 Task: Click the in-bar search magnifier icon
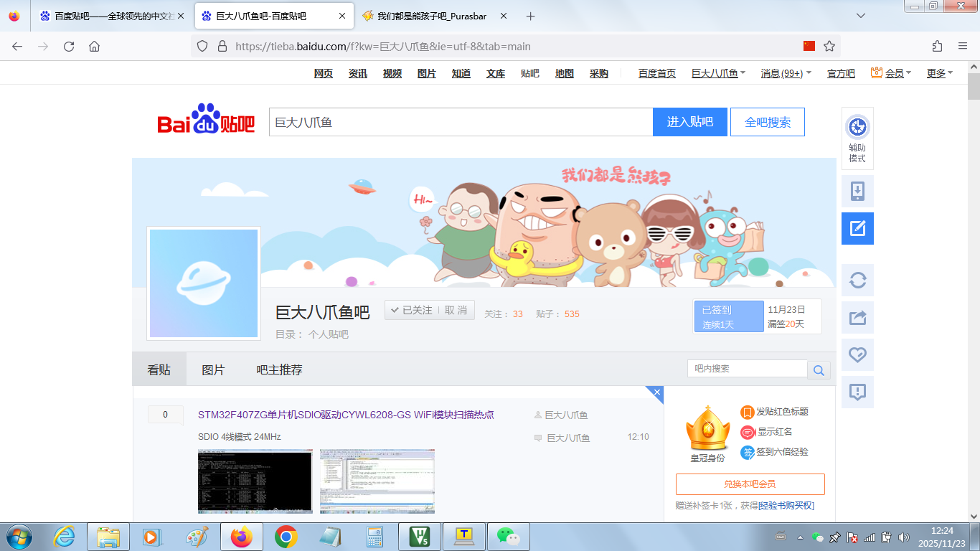pyautogui.click(x=819, y=369)
